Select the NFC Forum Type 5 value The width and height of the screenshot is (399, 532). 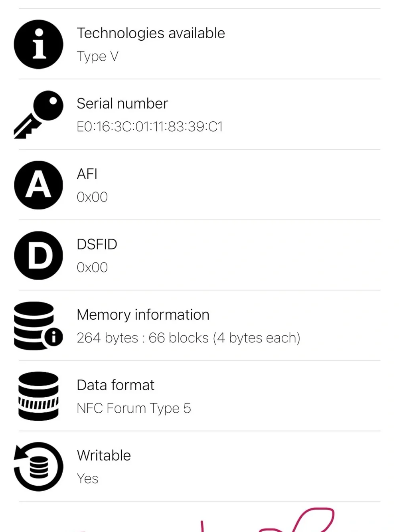click(x=134, y=408)
